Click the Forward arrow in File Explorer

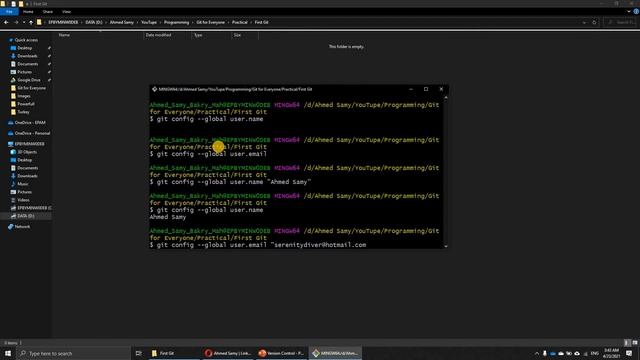pos(16,22)
